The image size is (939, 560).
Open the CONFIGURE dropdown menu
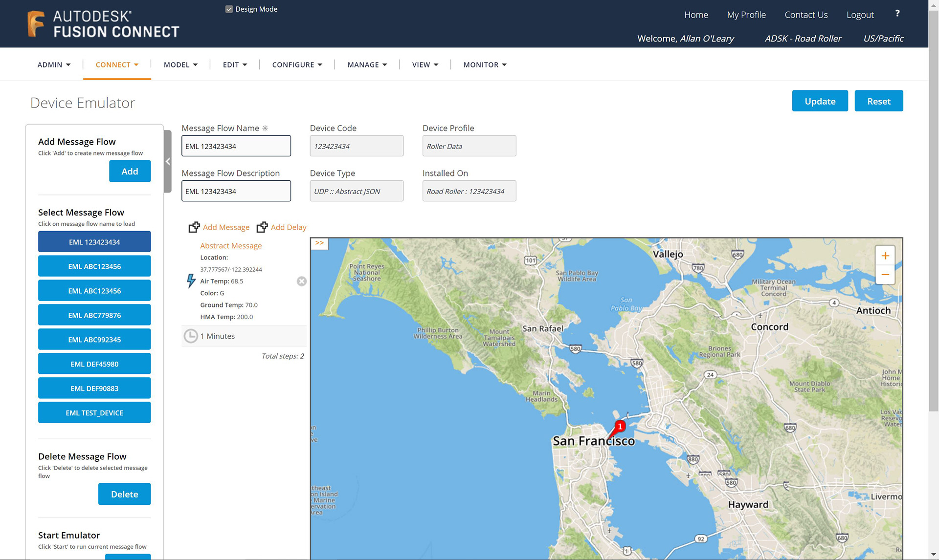point(297,65)
